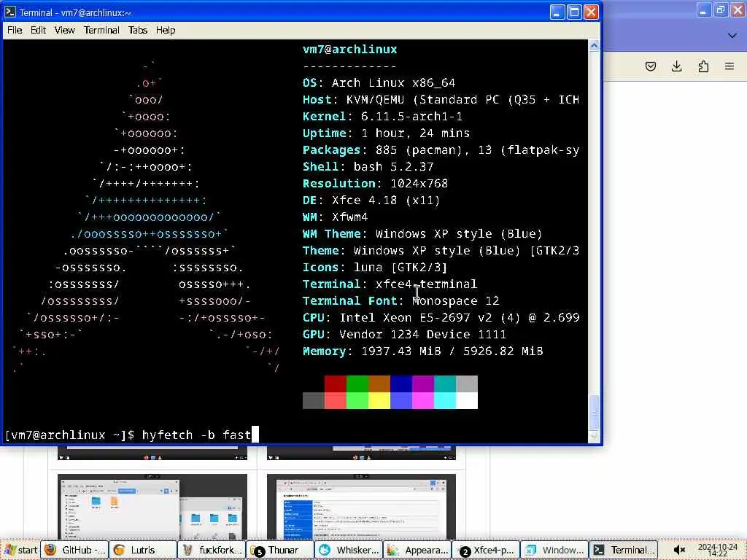Image resolution: width=747 pixels, height=560 pixels.
Task: Open the blue settings dialog screenshot thumbnail
Action: (361, 507)
